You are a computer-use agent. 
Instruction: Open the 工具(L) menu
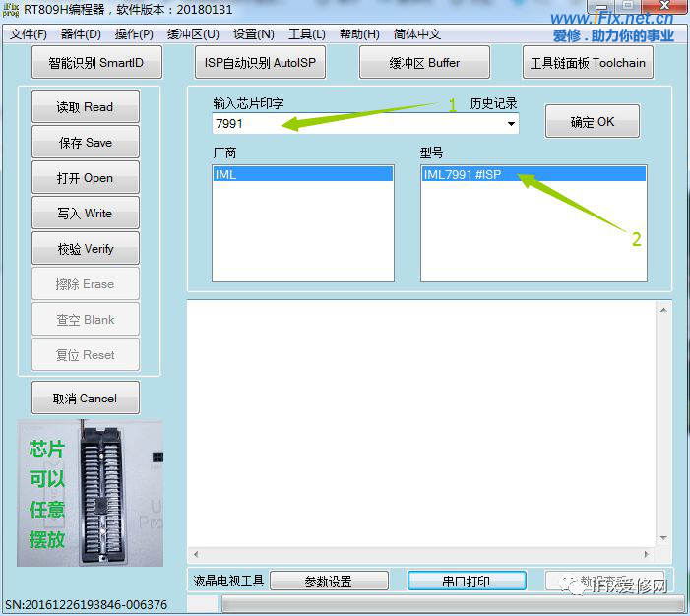(x=307, y=33)
